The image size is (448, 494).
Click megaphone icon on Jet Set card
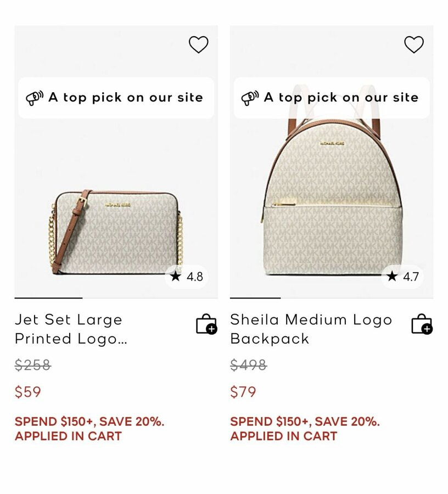35,98
